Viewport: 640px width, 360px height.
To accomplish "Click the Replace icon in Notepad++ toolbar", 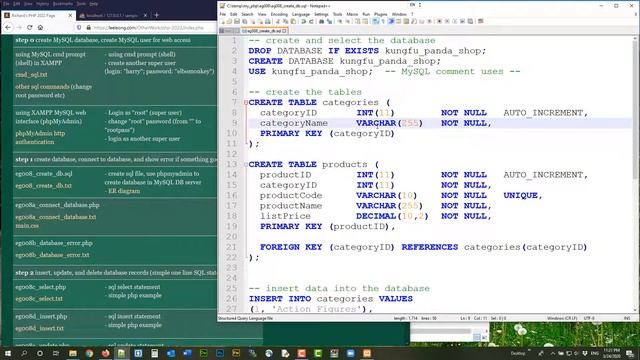I will click(x=329, y=21).
